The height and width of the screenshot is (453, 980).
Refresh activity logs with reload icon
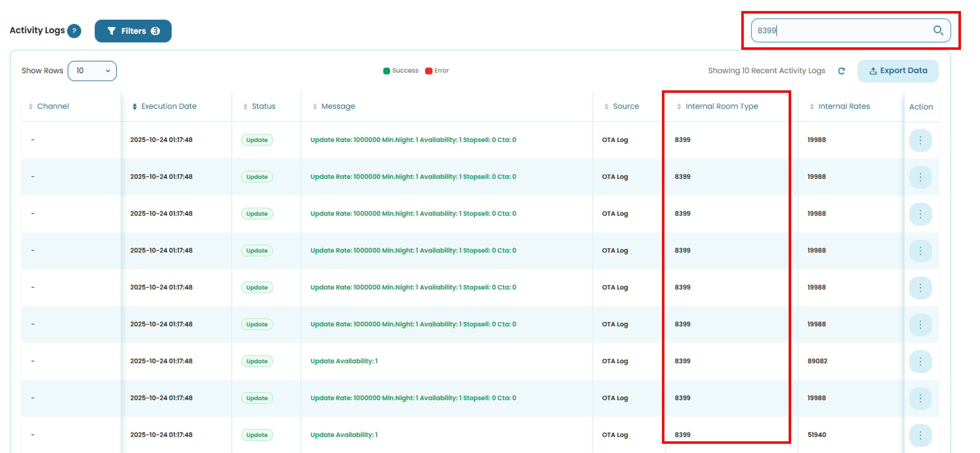[x=841, y=71]
